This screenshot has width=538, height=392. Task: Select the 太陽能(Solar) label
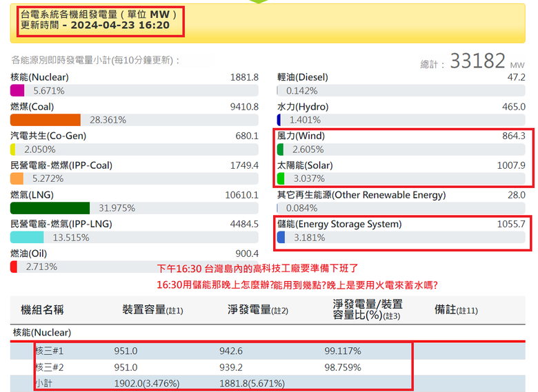click(x=305, y=165)
